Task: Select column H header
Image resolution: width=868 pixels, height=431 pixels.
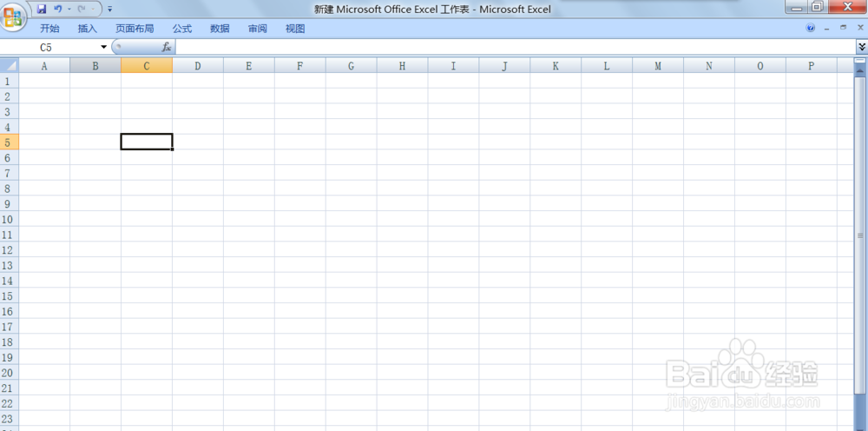Action: coord(402,66)
